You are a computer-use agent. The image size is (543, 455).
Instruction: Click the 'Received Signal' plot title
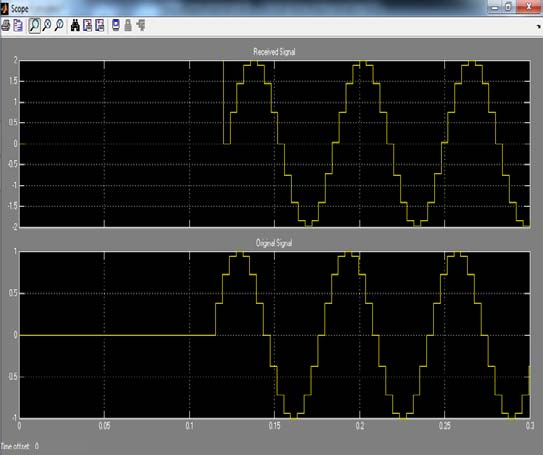pyautogui.click(x=274, y=52)
